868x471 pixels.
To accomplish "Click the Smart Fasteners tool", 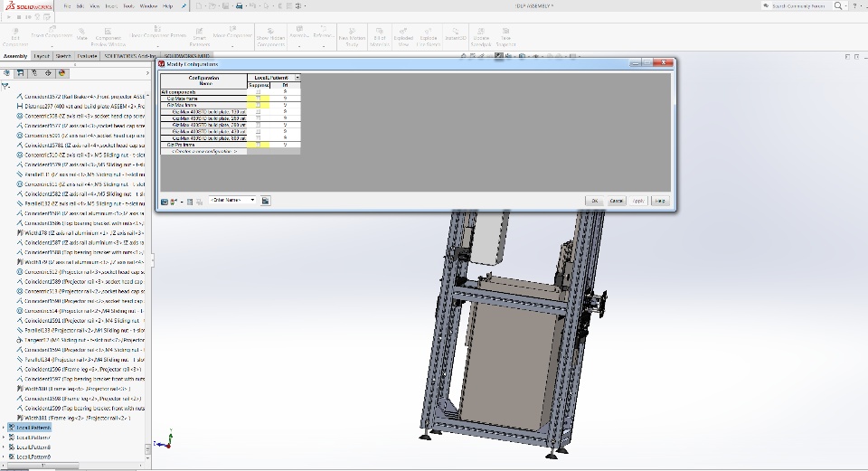I will click(199, 38).
